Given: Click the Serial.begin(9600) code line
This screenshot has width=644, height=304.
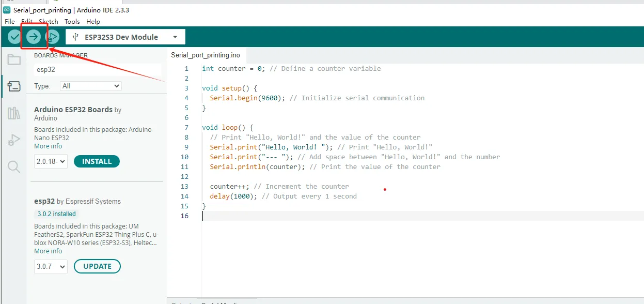Looking at the screenshot, I should tap(317, 98).
